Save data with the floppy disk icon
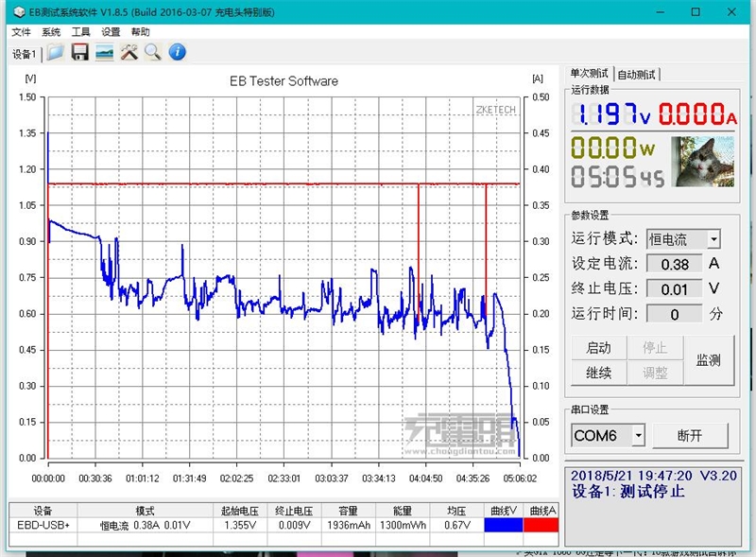This screenshot has height=557, width=756. (80, 52)
